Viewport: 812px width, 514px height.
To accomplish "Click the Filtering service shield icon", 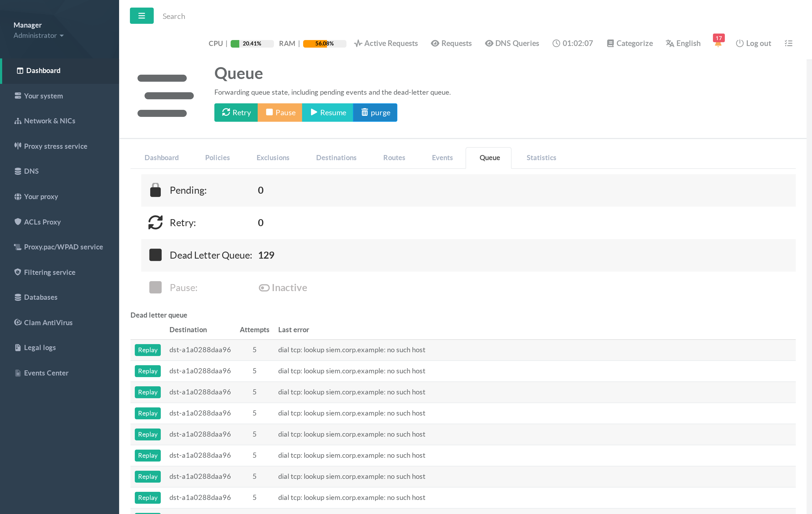I will click(18, 272).
